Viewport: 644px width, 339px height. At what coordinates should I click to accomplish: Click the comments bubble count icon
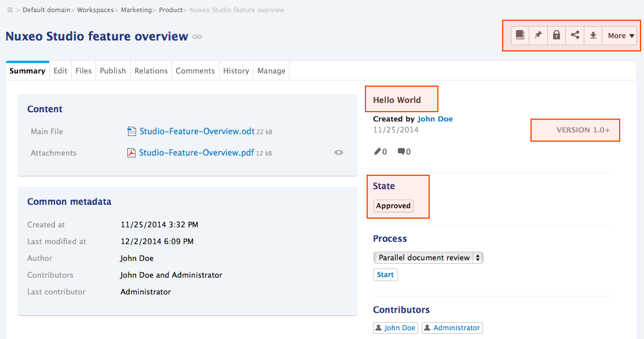(x=401, y=152)
